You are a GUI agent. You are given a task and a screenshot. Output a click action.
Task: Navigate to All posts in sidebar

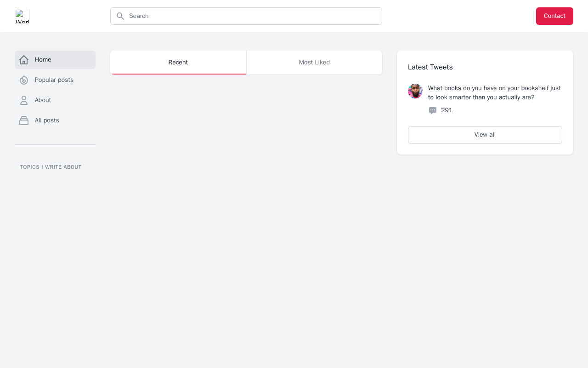[47, 121]
